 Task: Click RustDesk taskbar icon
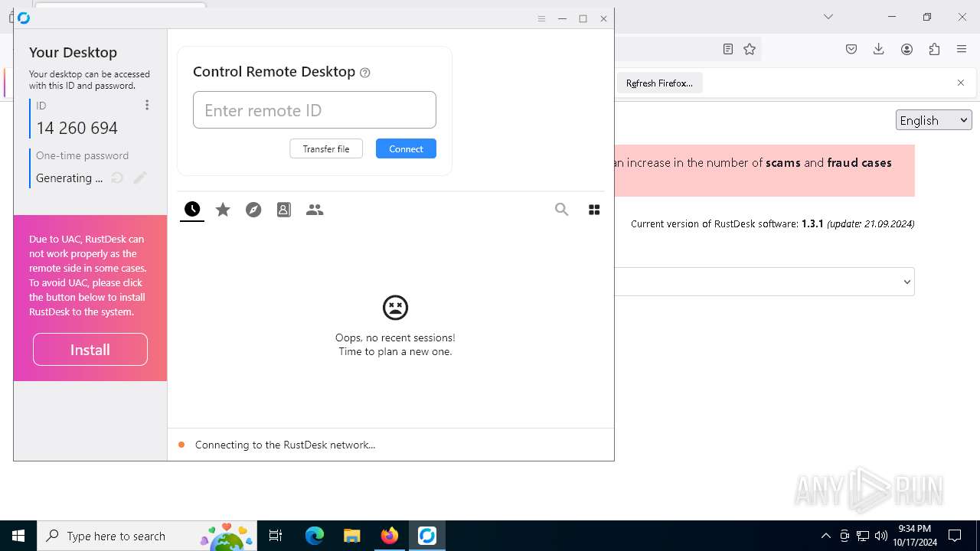427,536
